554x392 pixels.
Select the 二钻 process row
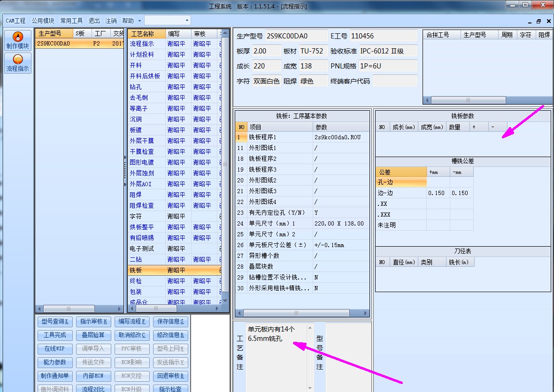tap(175, 259)
